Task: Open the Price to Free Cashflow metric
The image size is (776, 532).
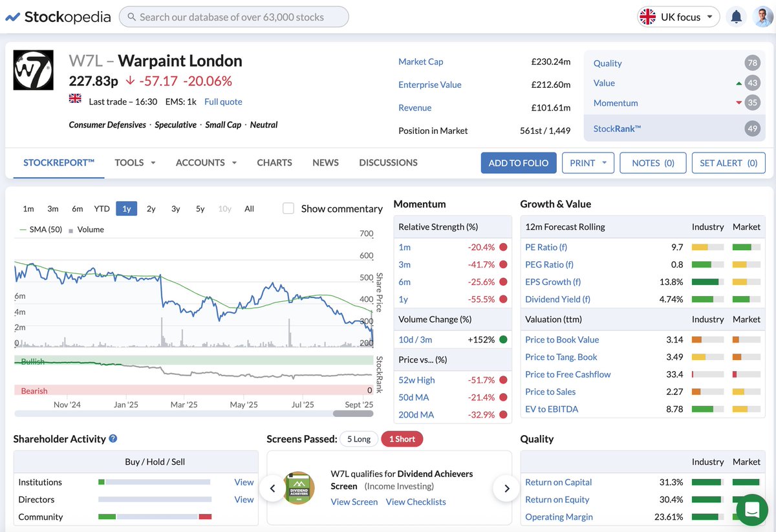Action: 568,374
